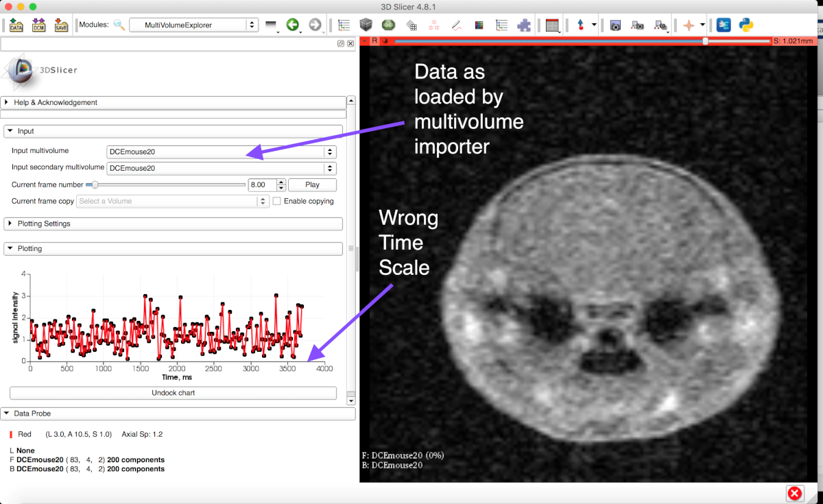Click the Load DATA toolbar icon
Screen dimensions: 823x504
(16, 25)
